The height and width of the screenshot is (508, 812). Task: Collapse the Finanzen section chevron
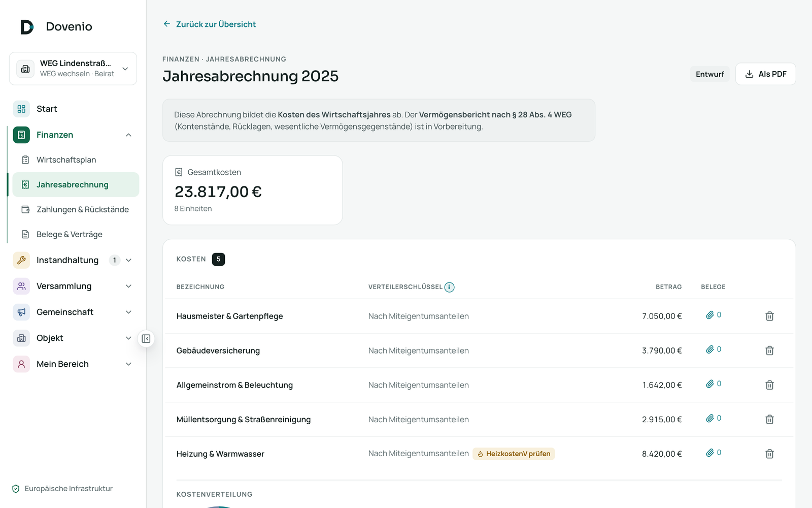(x=128, y=135)
